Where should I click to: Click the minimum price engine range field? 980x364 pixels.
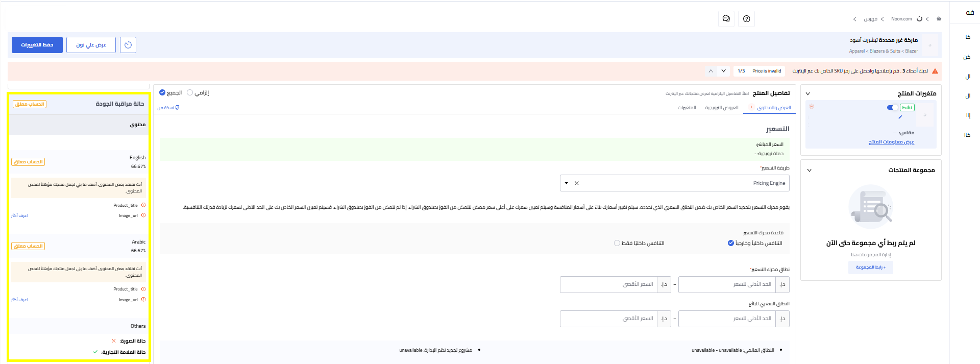[x=727, y=285]
